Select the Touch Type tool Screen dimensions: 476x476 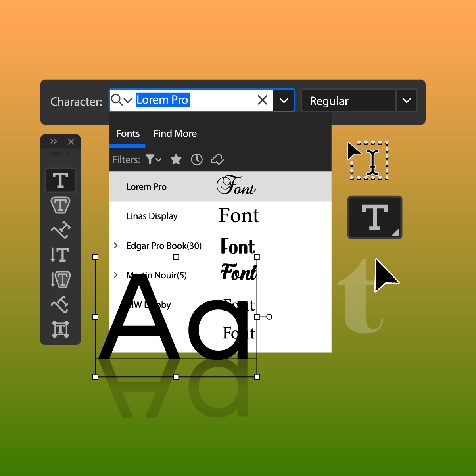click(60, 329)
